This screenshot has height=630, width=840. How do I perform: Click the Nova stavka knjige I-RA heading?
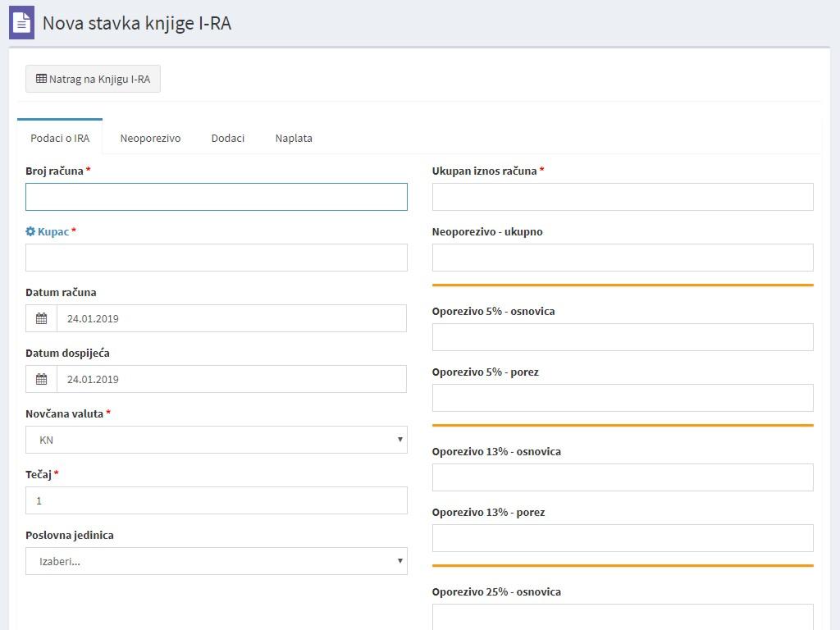coord(137,23)
